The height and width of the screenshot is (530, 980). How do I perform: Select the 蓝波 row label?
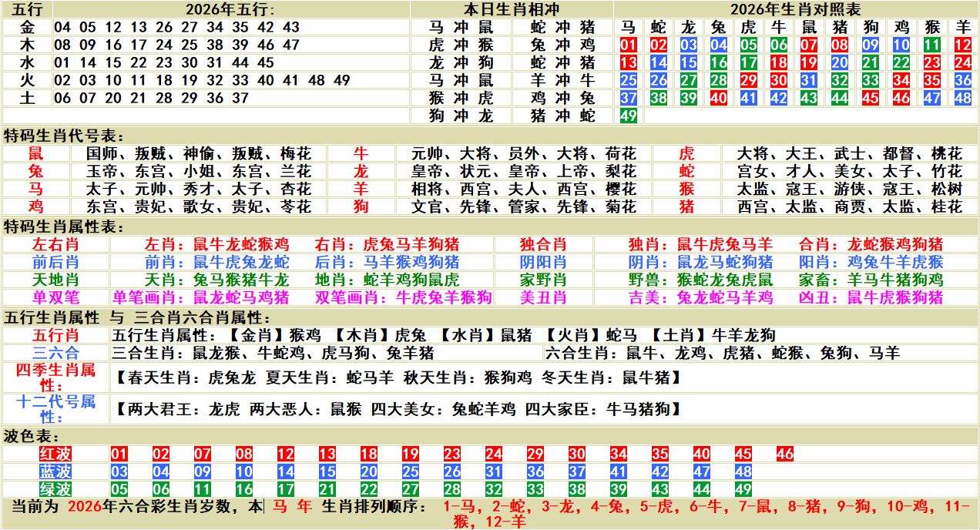point(55,471)
